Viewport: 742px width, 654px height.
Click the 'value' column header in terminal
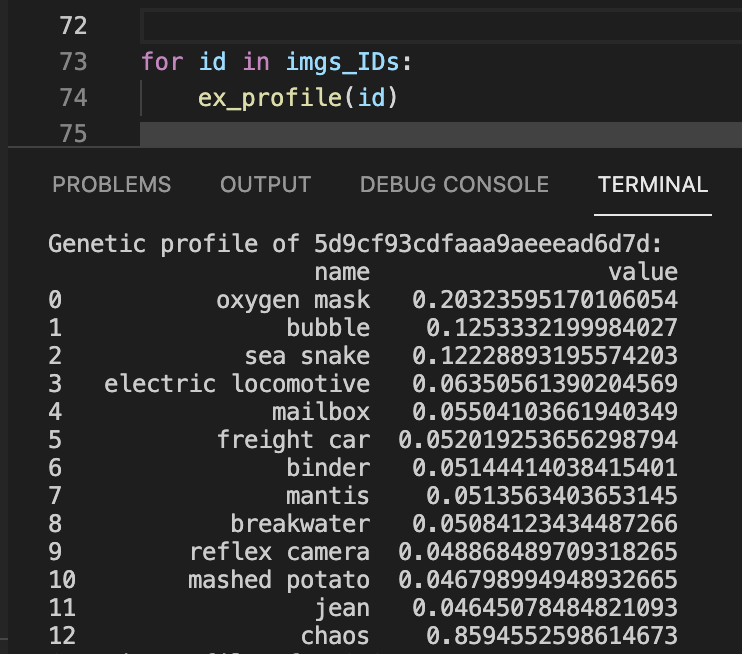click(643, 272)
